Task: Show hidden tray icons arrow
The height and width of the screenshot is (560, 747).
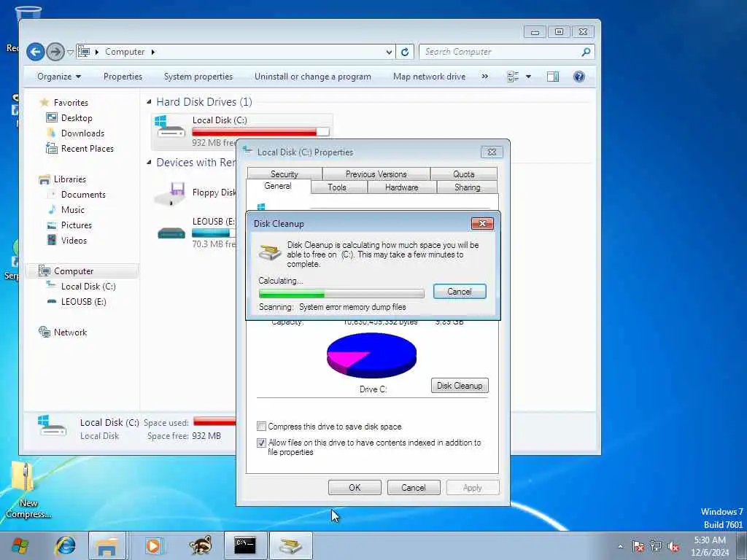Action: [x=620, y=546]
